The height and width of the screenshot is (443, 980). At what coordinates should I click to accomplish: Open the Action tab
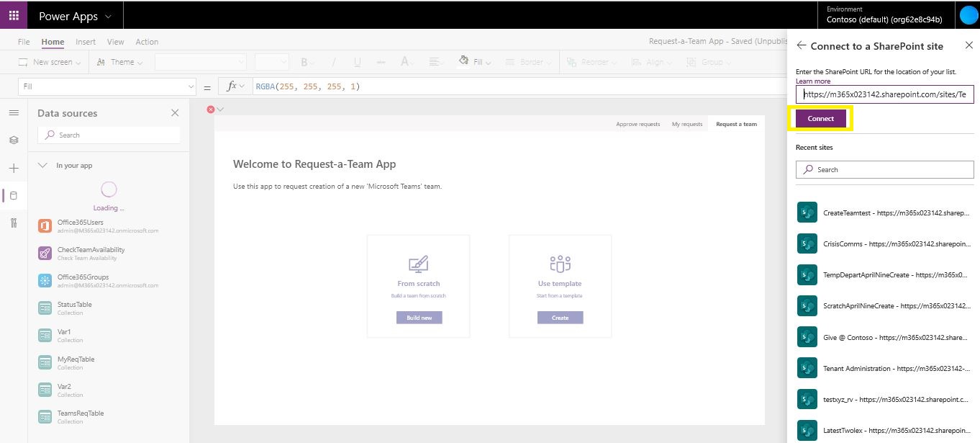pyautogui.click(x=147, y=42)
